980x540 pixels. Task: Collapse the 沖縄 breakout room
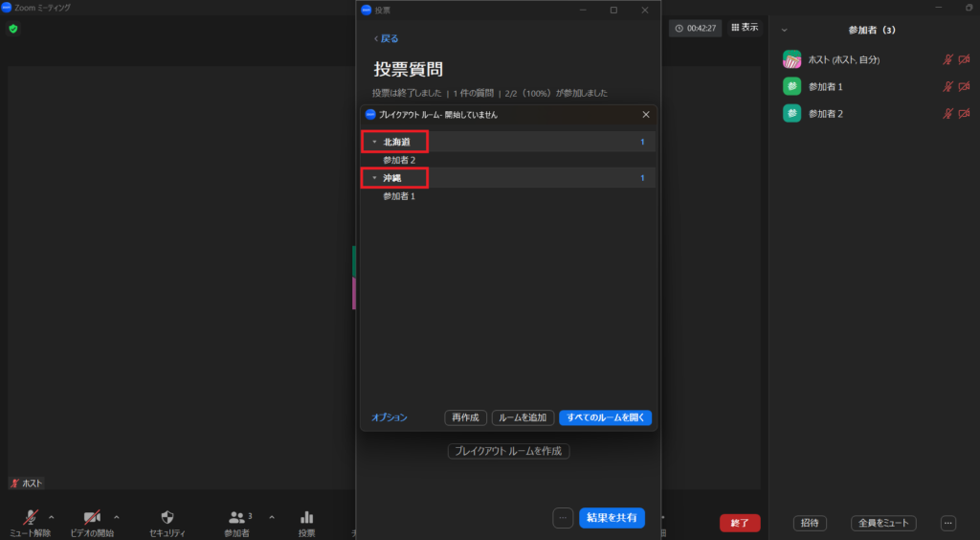point(374,178)
